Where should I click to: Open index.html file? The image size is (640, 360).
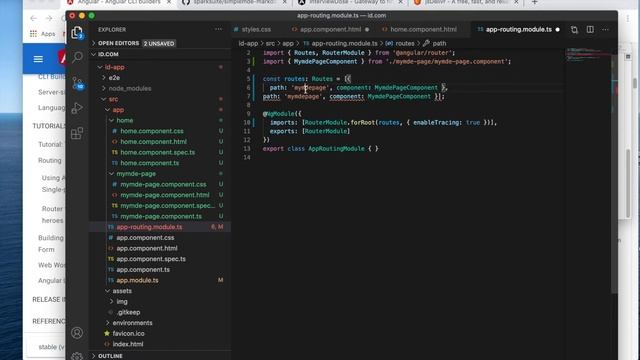[128, 344]
